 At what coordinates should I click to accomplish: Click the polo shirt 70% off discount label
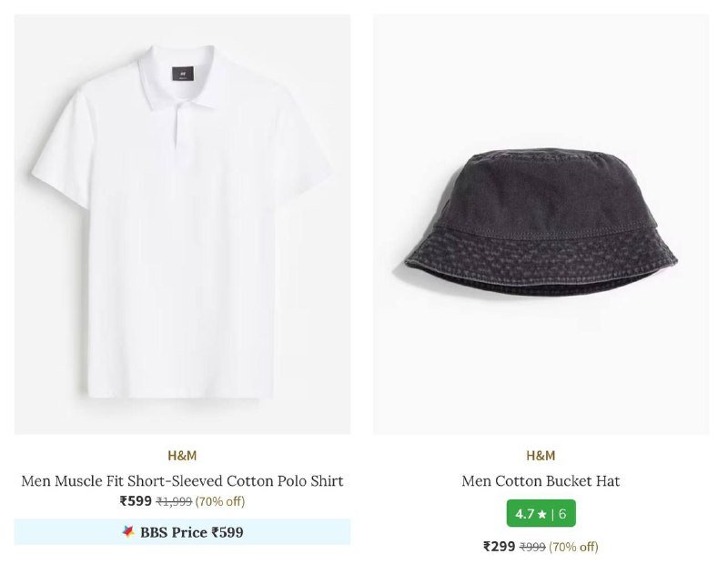click(x=220, y=501)
